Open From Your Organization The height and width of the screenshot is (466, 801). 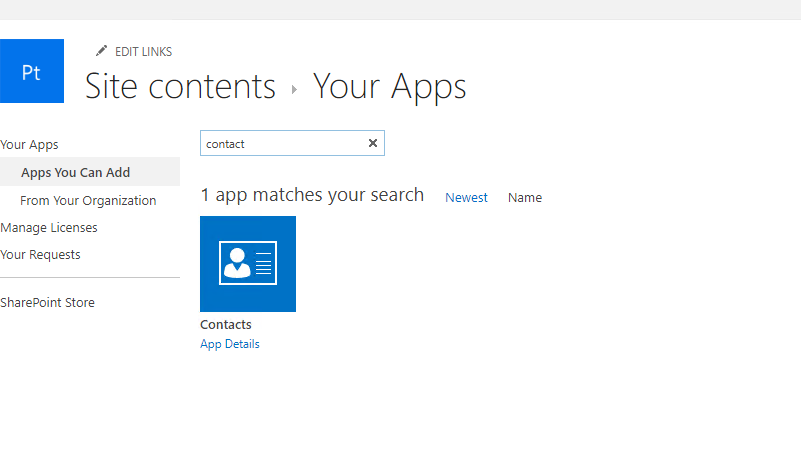point(88,201)
